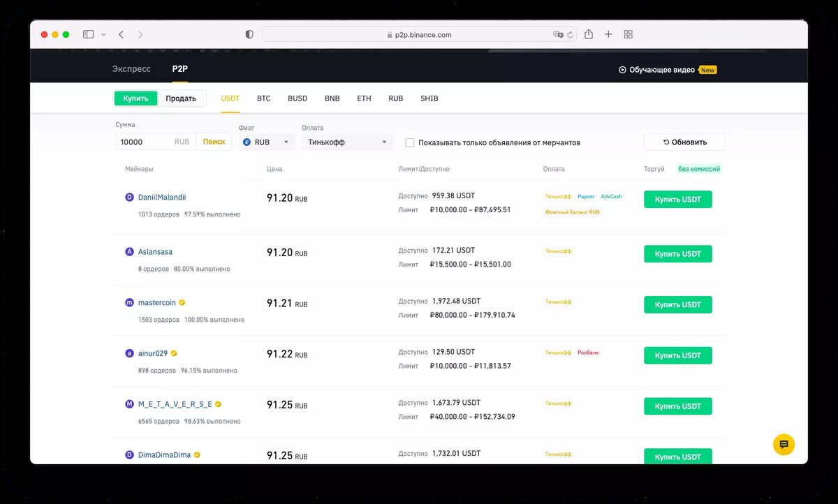The width and height of the screenshot is (838, 504).
Task: Open M_E_T_A_V_E_R_S_E maker profile
Action: point(175,404)
